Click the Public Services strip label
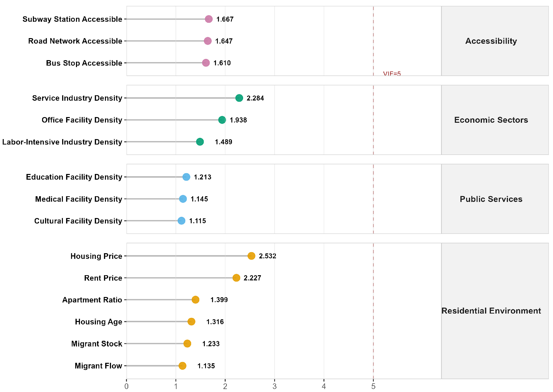Viewport: 553px width, 392px height. click(x=491, y=199)
